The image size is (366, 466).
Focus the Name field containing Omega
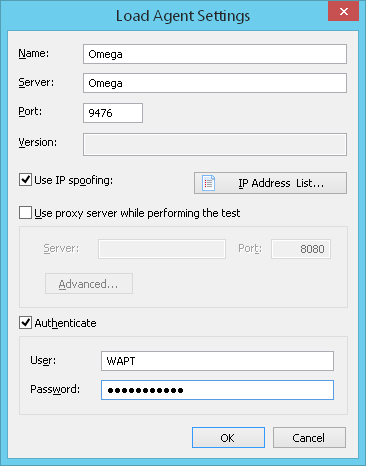coord(215,54)
